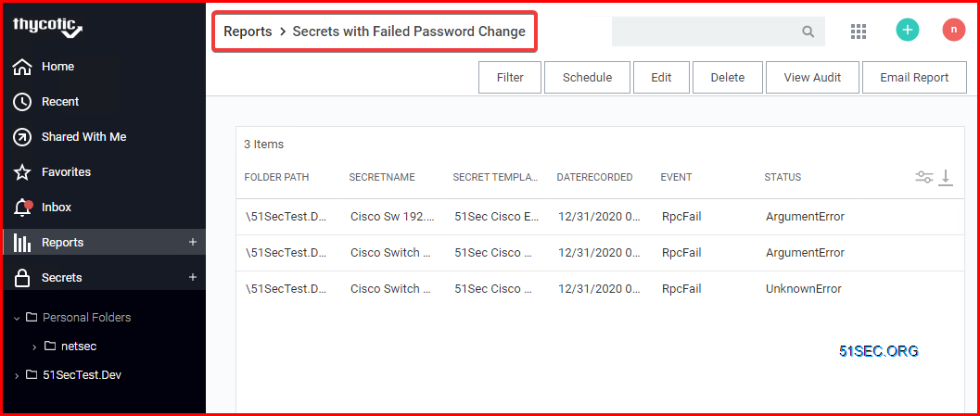Viewport: 980px width, 416px height.
Task: Open column settings sliders icon
Action: pos(923,177)
